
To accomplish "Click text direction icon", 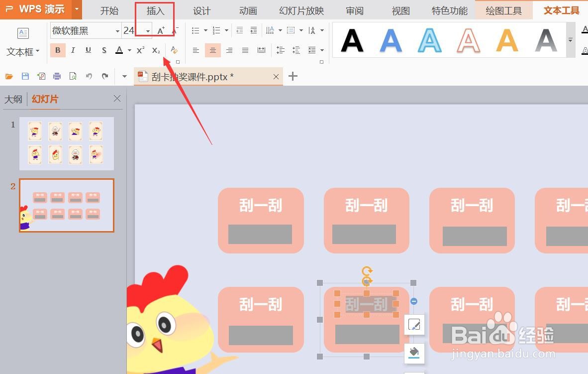I will pos(270,30).
